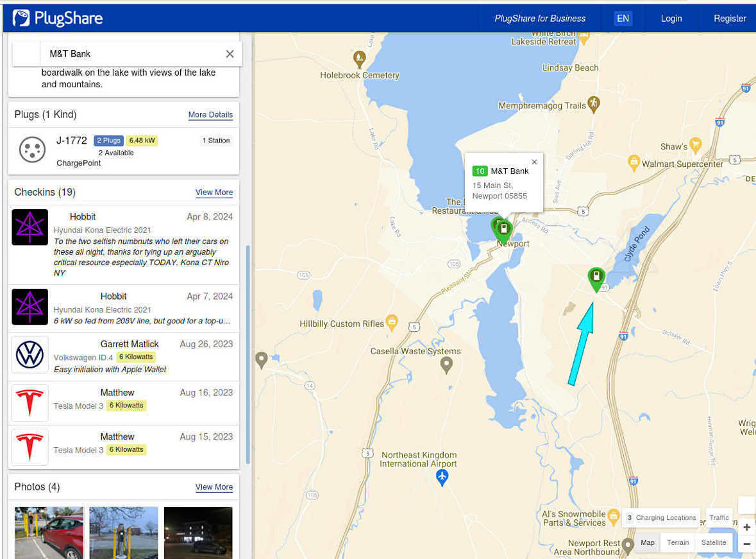This screenshot has width=756, height=559.
Task: Zoom in with the plus button
Action: click(x=746, y=528)
